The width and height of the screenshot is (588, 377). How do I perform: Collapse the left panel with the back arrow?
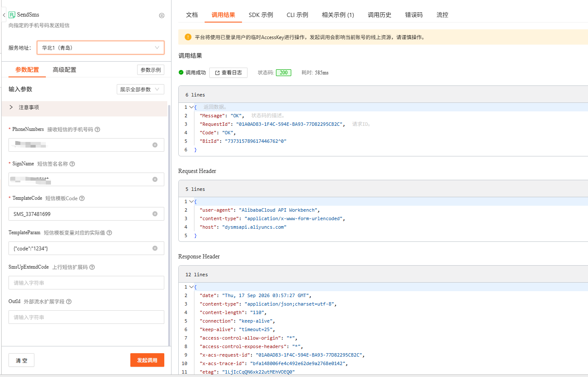click(4, 15)
